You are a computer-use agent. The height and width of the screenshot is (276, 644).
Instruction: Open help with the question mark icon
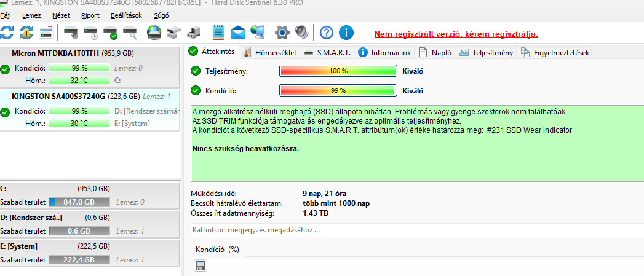point(326,33)
